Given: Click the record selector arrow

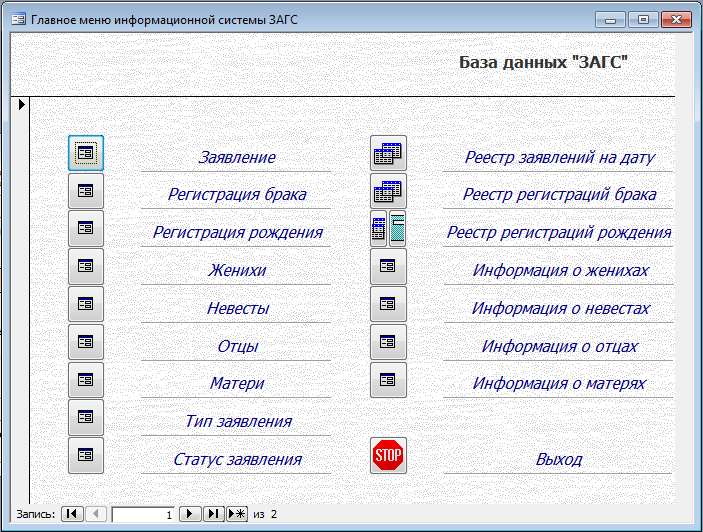Looking at the screenshot, I should click(x=21, y=104).
